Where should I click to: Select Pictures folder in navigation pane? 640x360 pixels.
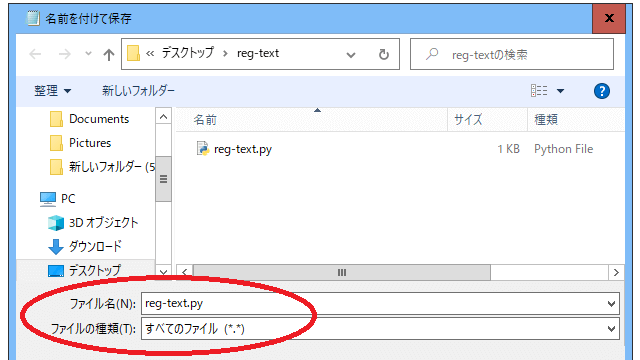click(90, 143)
